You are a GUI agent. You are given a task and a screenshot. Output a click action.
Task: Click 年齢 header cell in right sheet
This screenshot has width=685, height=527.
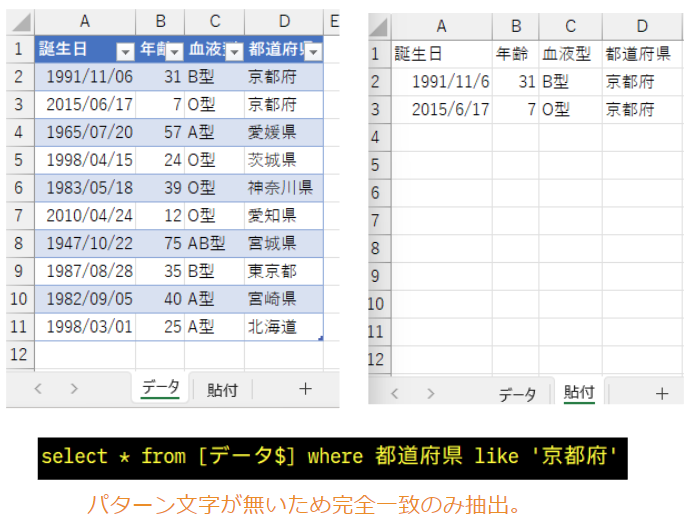point(515,54)
